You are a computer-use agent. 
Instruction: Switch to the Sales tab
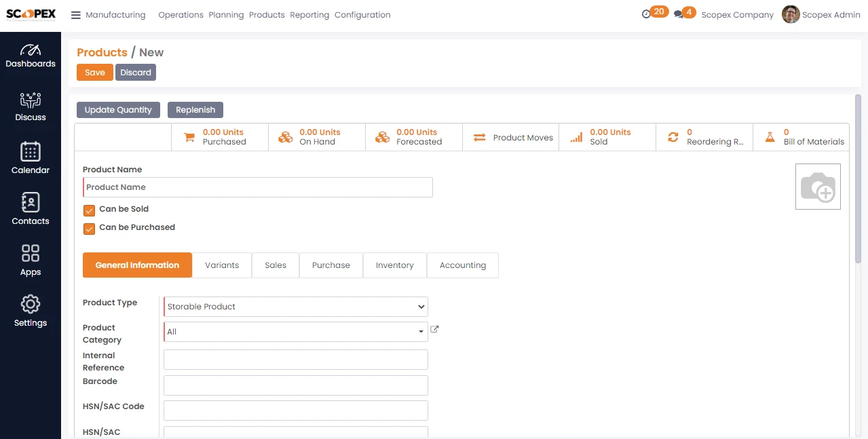(276, 265)
